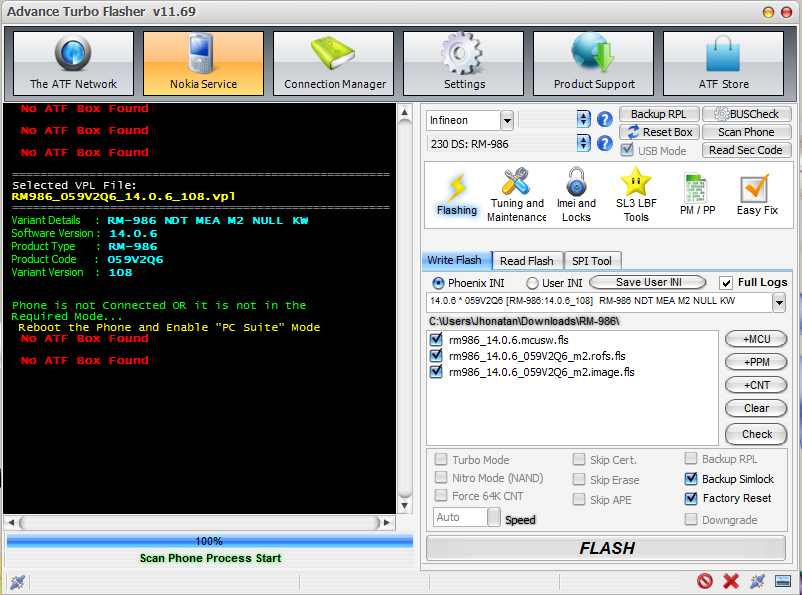Screen dimensions: 802x595
Task: Open the PM / PP section
Action: pyautogui.click(x=697, y=195)
